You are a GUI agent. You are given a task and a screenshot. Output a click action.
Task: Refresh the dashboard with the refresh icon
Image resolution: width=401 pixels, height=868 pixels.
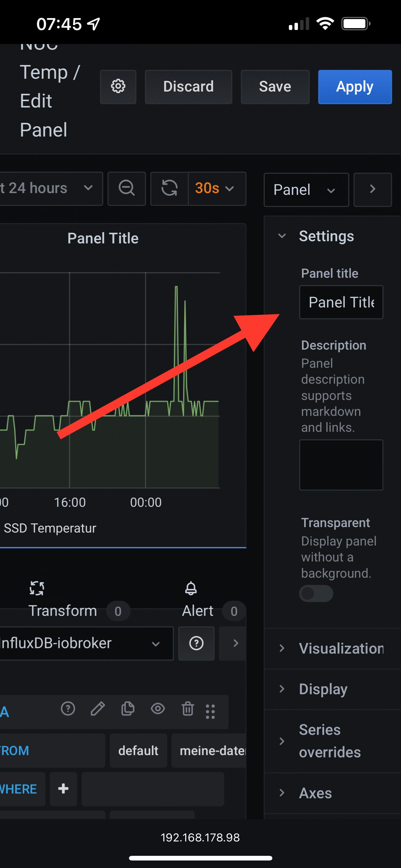(169, 188)
